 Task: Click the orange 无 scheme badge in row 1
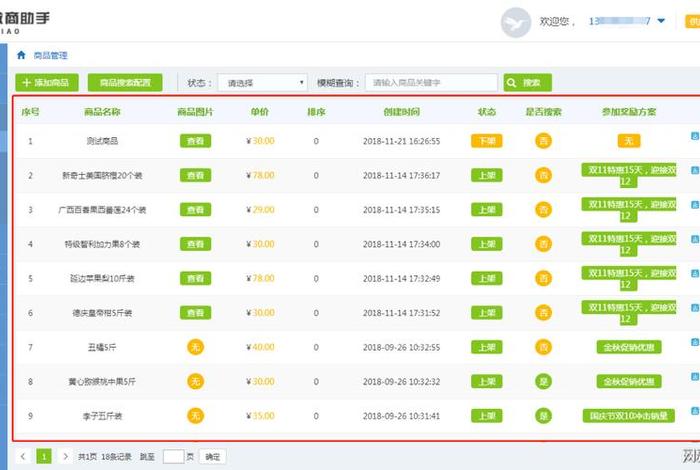click(x=629, y=141)
